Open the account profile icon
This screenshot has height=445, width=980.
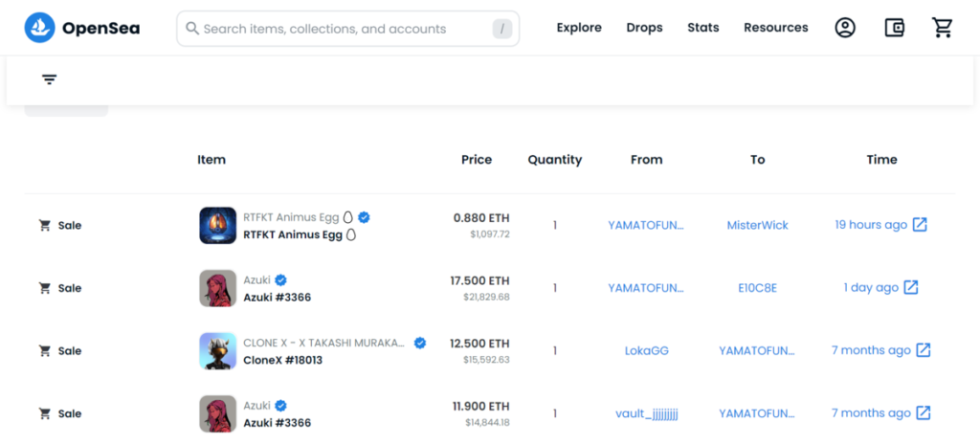click(844, 28)
